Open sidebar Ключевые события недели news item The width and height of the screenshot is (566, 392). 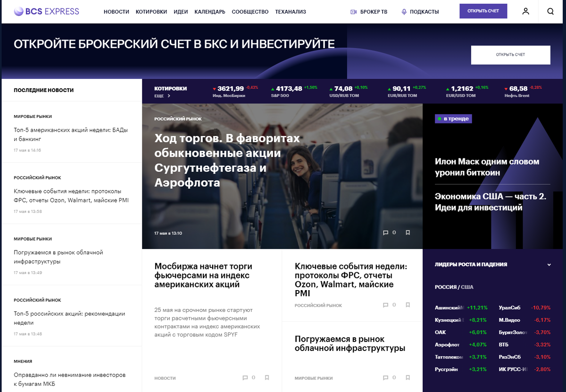tap(71, 196)
